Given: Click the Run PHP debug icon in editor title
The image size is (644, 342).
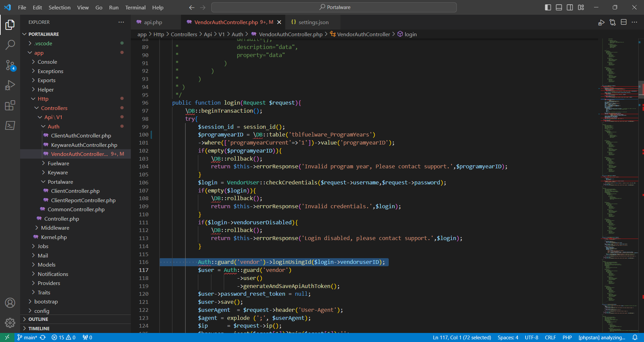Looking at the screenshot, I should pyautogui.click(x=601, y=22).
